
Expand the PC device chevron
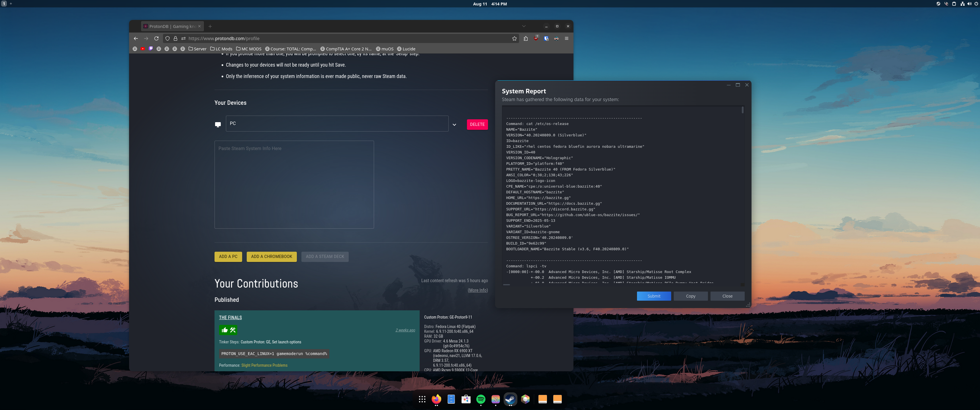click(454, 125)
